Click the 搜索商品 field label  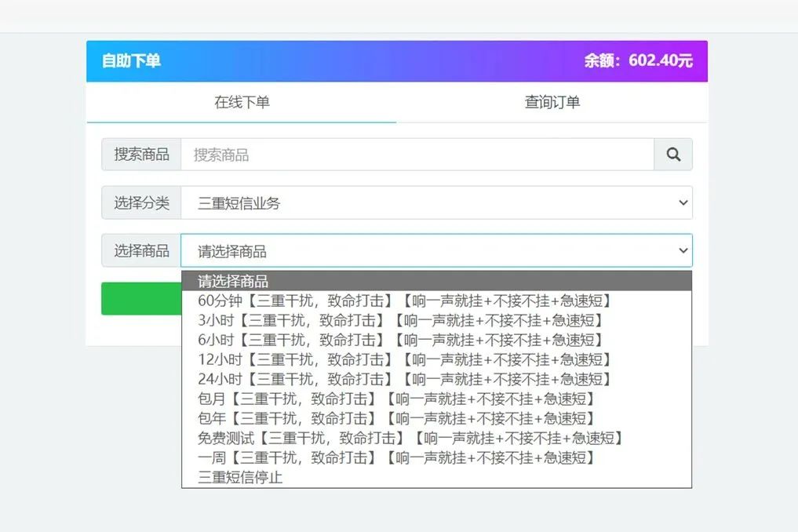click(x=141, y=155)
